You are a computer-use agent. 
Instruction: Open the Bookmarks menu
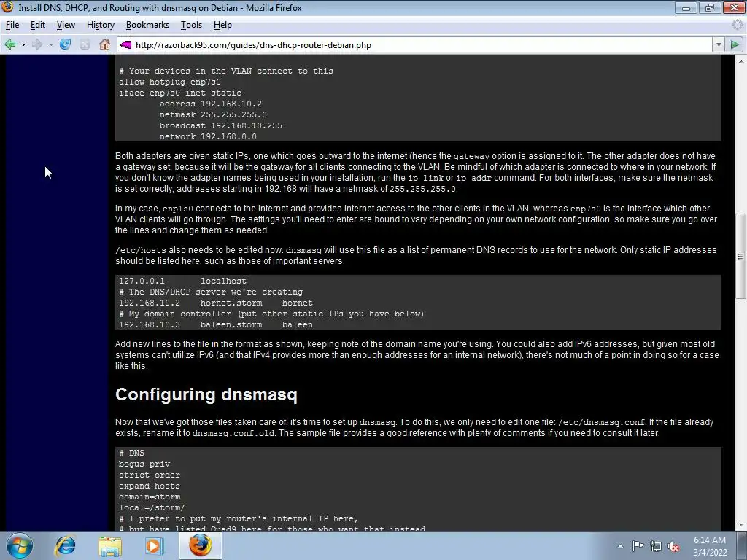(x=147, y=25)
